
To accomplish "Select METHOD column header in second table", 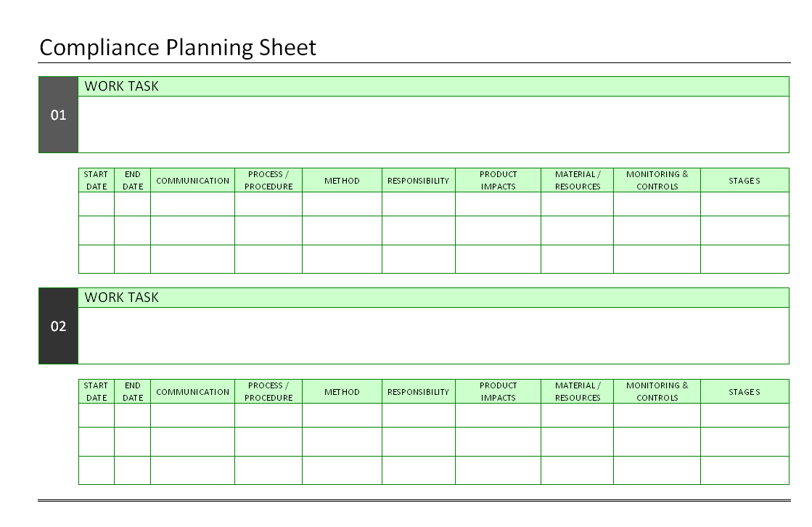I will pyautogui.click(x=343, y=392).
